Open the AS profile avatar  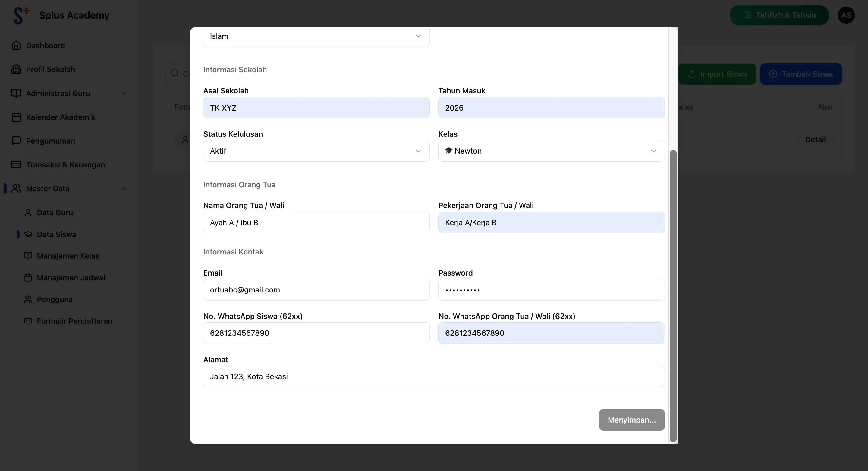coord(846,15)
